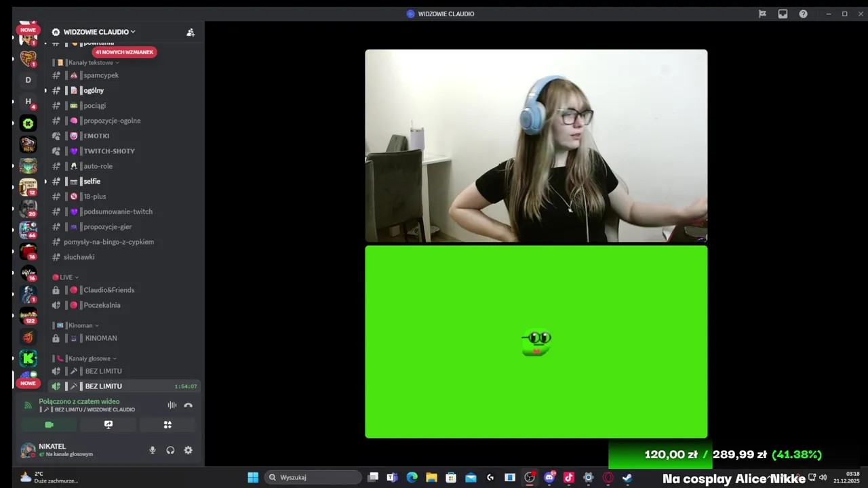The height and width of the screenshot is (488, 868).
Task: Collapse the LIVE category
Action: (x=66, y=277)
